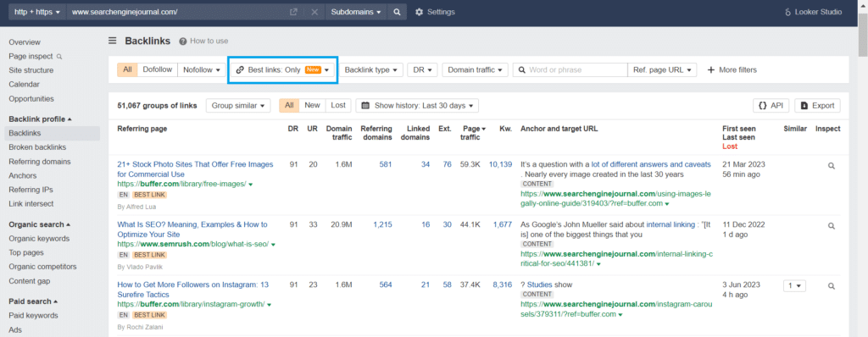The width and height of the screenshot is (868, 337).
Task: Click referring domains value 581
Action: pos(386,164)
